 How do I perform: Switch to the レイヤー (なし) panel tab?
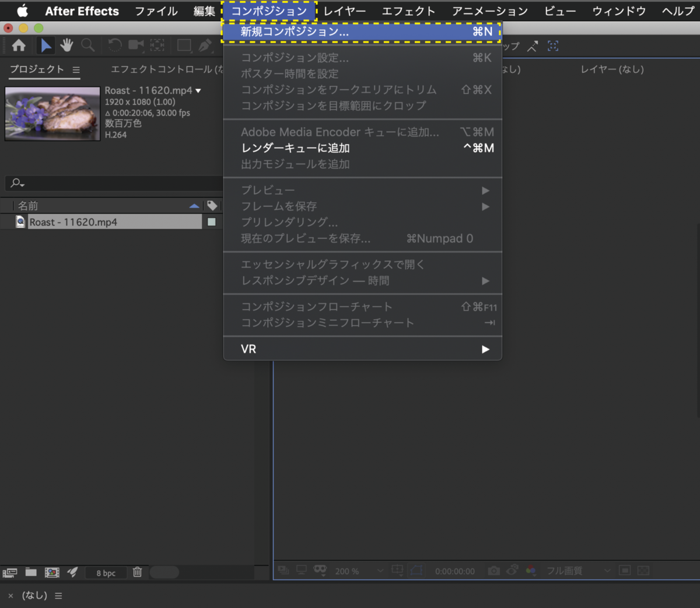point(612,69)
